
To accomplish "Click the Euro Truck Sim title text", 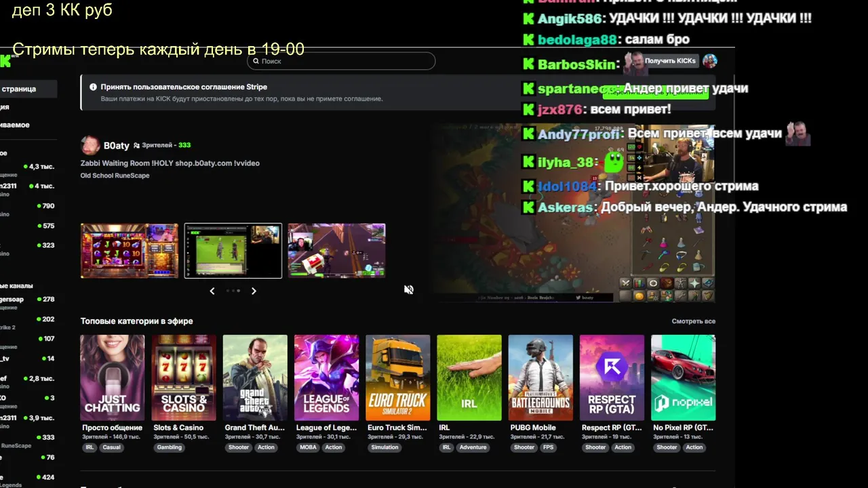I will pos(397,428).
